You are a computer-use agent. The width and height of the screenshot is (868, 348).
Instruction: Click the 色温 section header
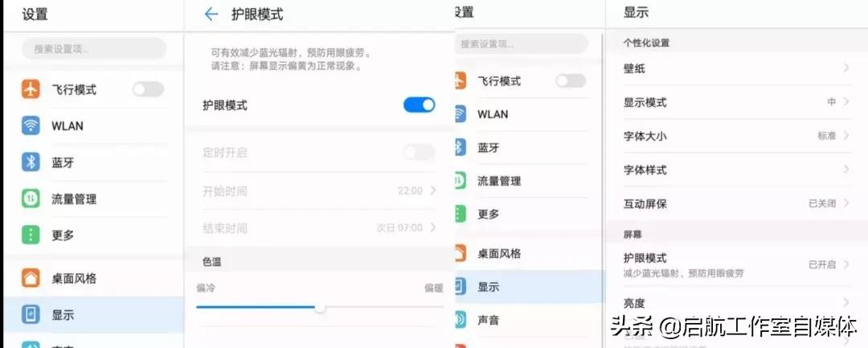tap(212, 262)
